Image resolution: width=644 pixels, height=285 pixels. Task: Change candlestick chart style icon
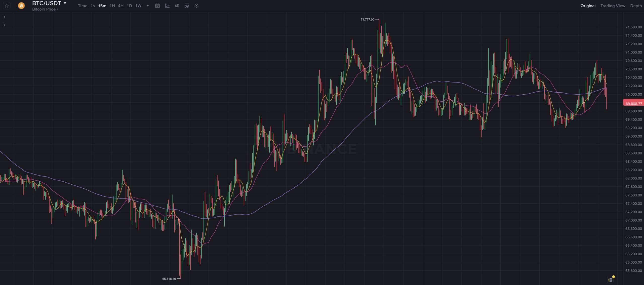[177, 6]
